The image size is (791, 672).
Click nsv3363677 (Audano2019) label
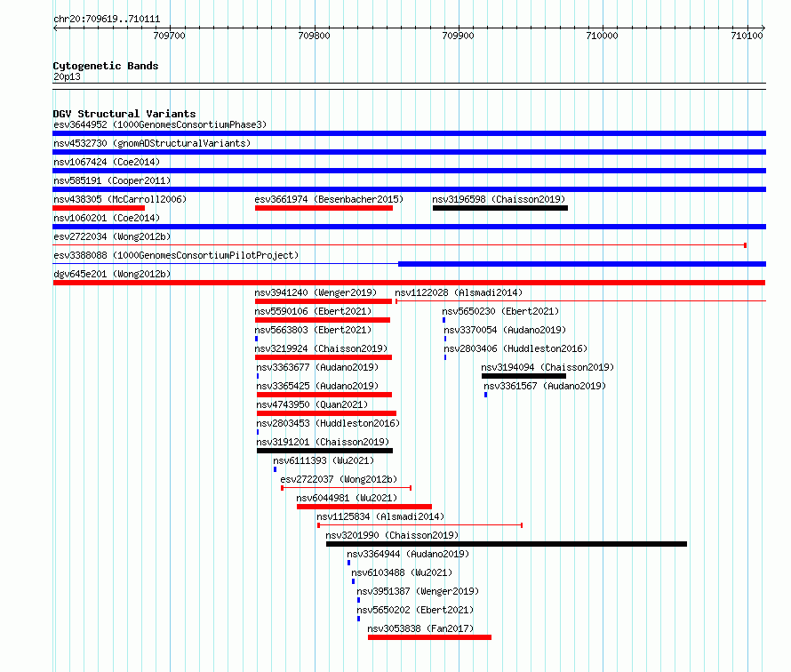317,367
